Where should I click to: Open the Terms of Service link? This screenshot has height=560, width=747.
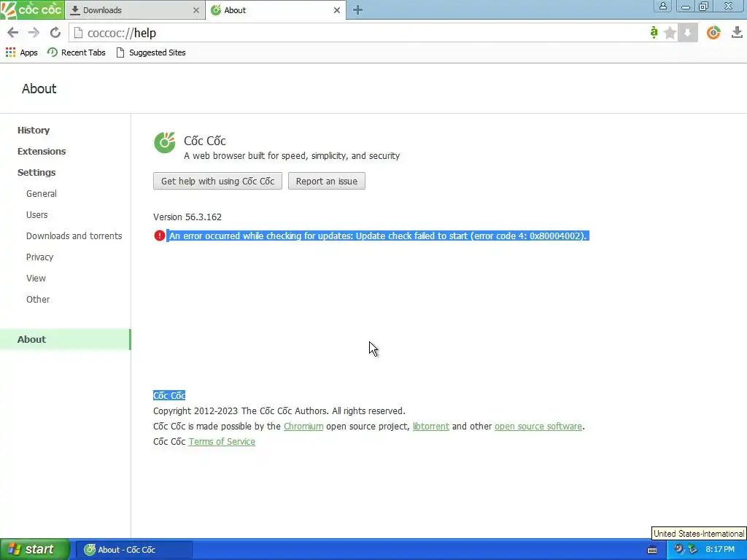point(222,441)
